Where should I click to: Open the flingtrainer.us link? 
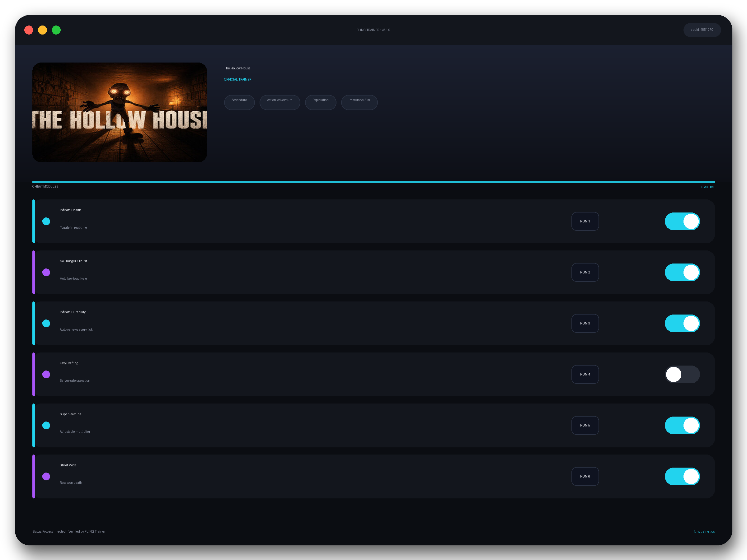704,531
